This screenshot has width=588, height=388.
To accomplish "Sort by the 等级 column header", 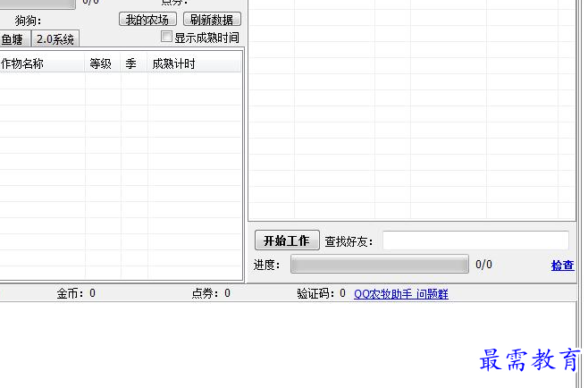I will click(102, 63).
